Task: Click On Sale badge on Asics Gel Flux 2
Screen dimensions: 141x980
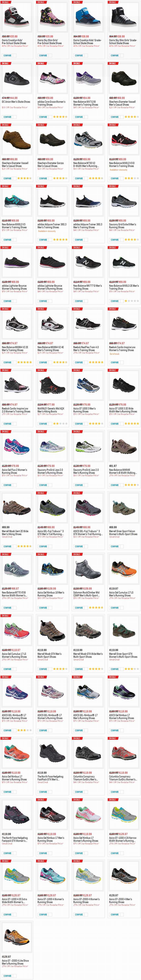Action: coord(5,431)
